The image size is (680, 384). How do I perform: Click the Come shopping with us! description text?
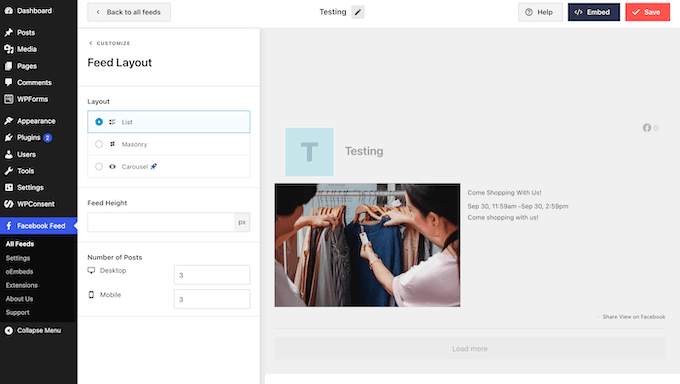pos(503,217)
